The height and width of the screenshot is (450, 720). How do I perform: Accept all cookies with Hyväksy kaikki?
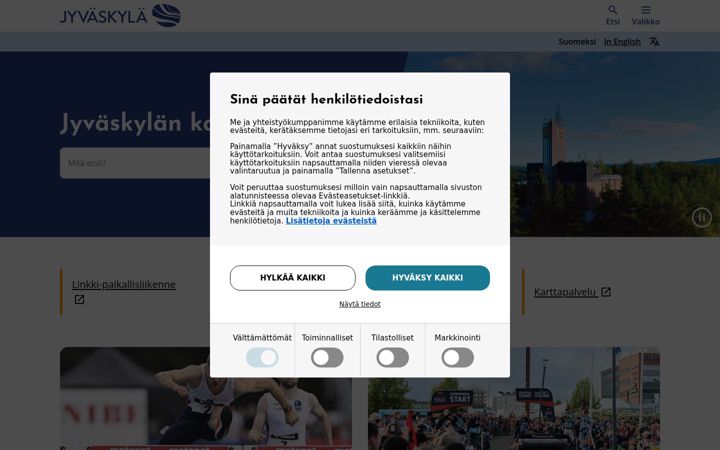[x=428, y=278]
